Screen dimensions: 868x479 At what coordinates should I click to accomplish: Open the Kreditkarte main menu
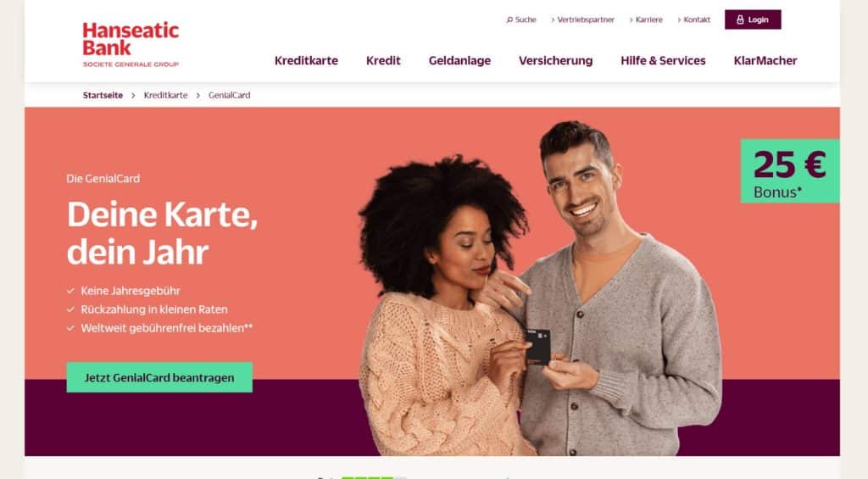point(306,60)
